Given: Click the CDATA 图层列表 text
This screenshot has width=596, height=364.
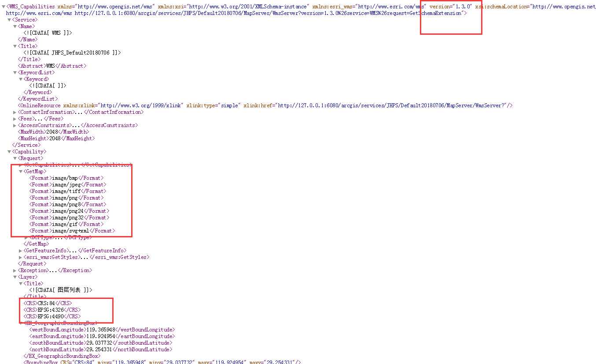Looking at the screenshot, I should pyautogui.click(x=61, y=290).
